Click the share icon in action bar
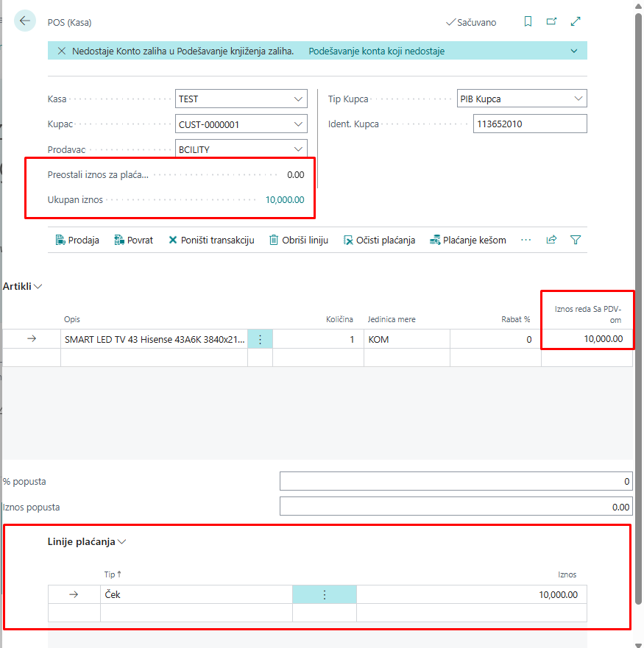The image size is (644, 648). (x=551, y=240)
